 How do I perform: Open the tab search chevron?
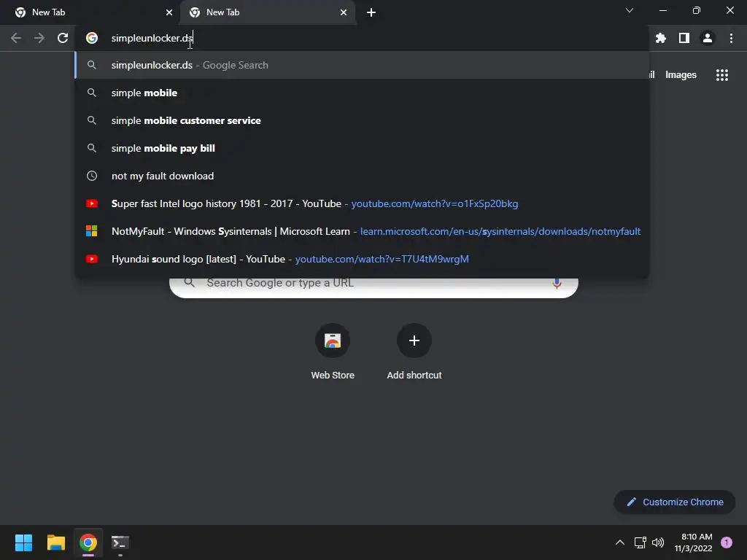pyautogui.click(x=630, y=10)
